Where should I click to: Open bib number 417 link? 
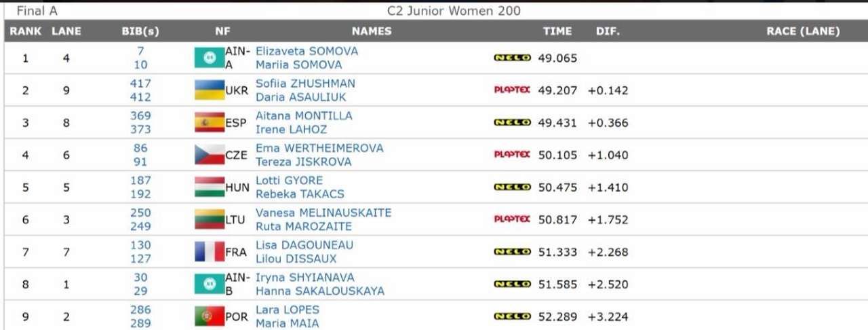(140, 84)
